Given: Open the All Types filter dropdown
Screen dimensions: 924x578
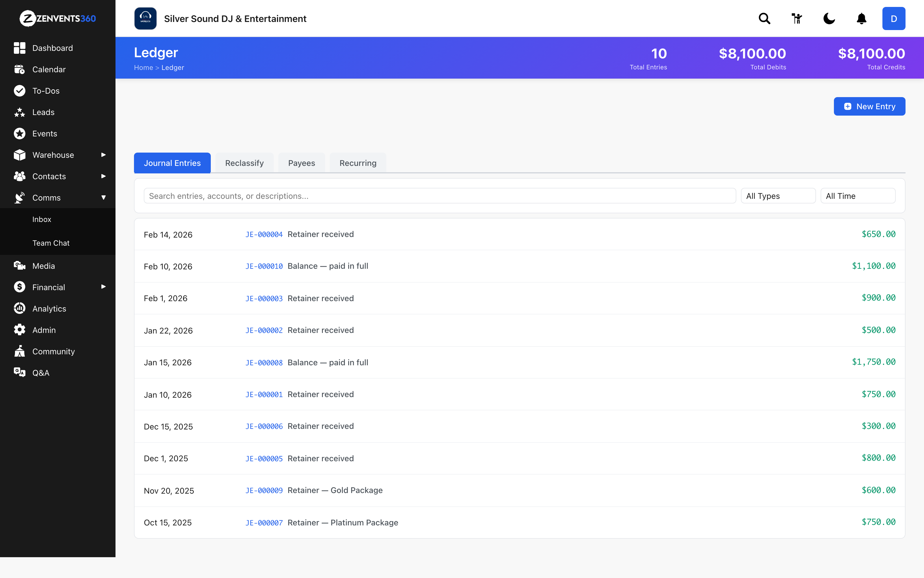Looking at the screenshot, I should (778, 196).
